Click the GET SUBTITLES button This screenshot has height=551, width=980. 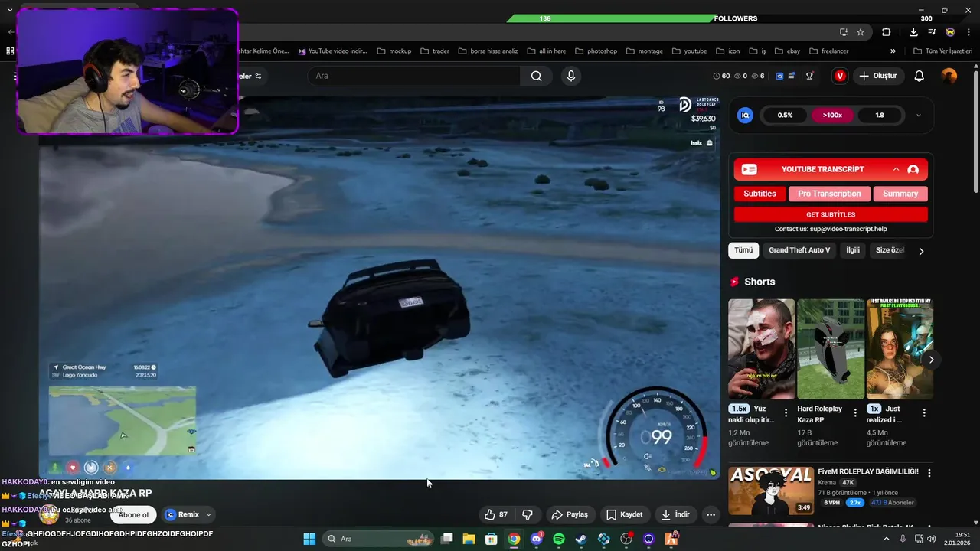[831, 214]
